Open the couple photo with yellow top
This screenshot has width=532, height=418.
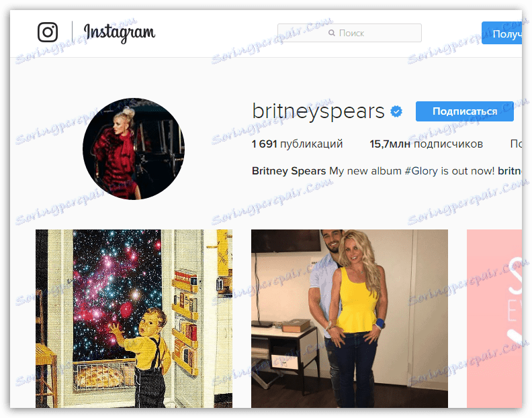349,319
